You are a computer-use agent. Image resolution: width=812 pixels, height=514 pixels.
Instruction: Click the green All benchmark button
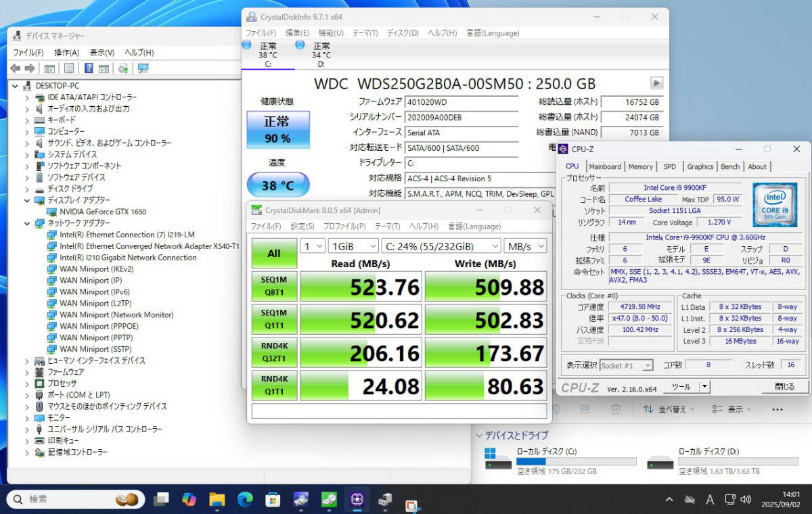[274, 254]
